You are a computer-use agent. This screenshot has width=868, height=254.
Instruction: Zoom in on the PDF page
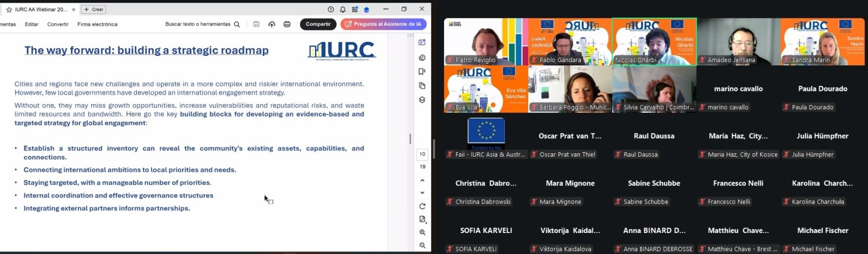pos(422,232)
